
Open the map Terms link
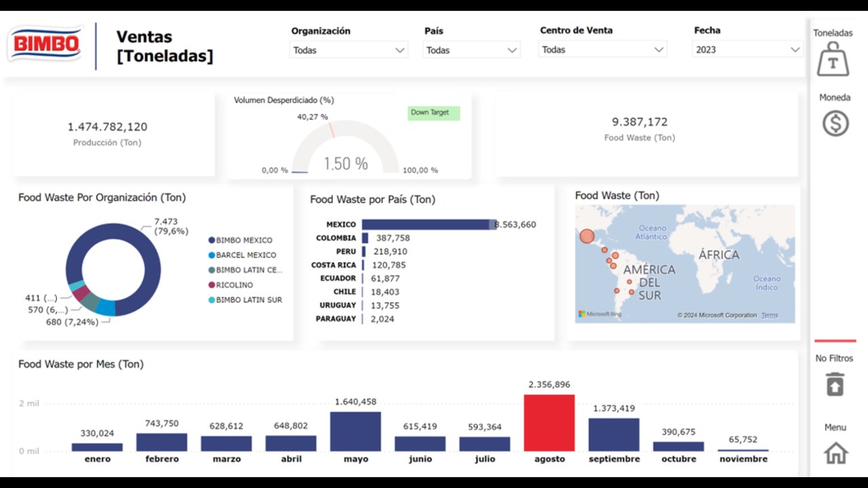pos(770,315)
